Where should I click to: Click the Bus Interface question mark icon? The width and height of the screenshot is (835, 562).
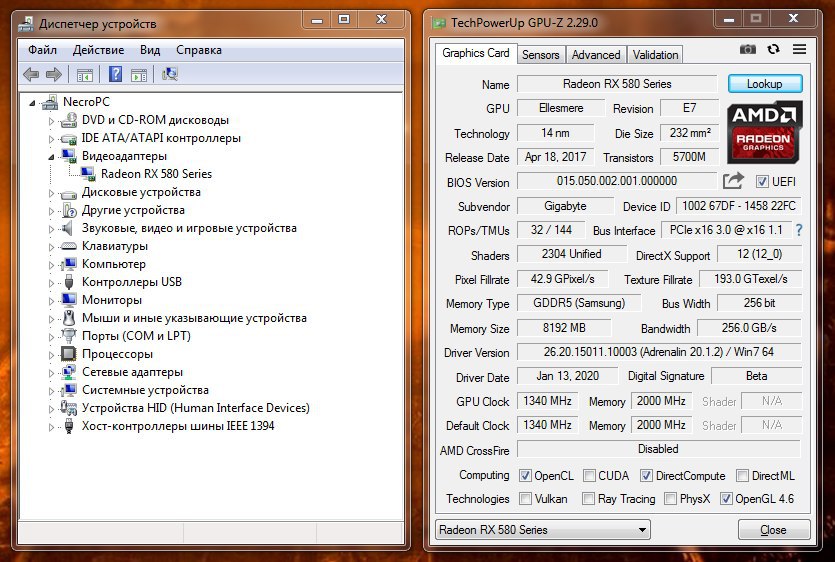click(x=799, y=230)
